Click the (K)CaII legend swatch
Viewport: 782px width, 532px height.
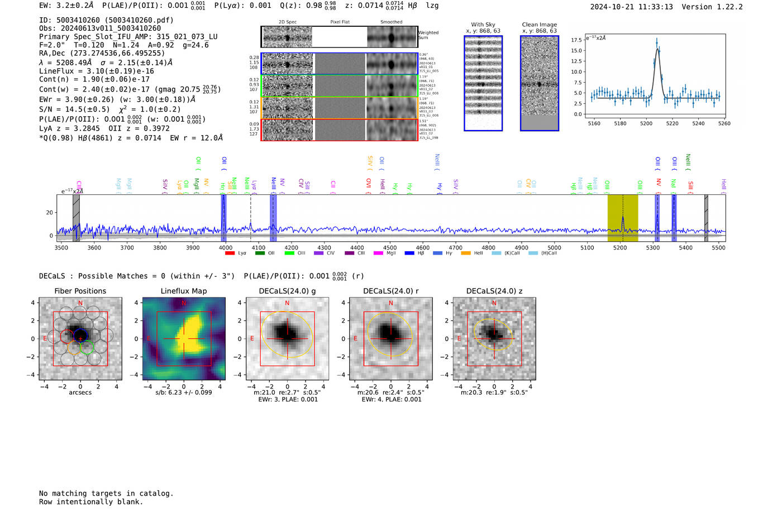(x=496, y=253)
